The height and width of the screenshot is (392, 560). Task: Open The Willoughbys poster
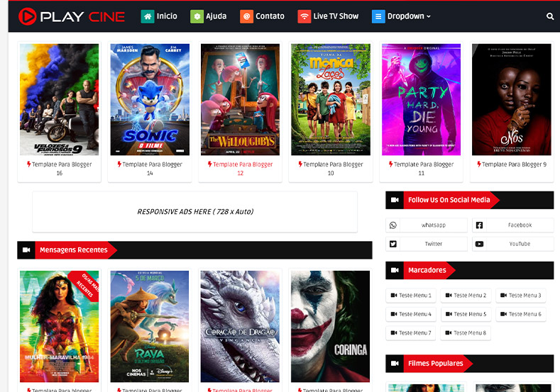241,99
